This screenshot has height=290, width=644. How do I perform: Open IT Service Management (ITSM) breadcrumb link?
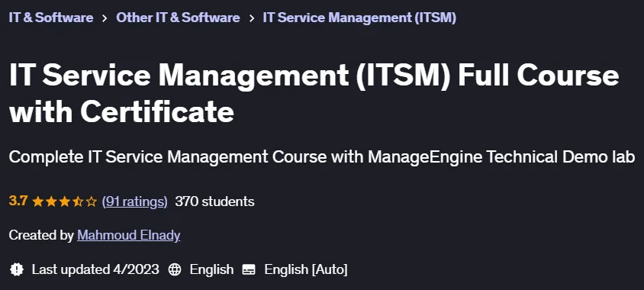click(x=359, y=18)
